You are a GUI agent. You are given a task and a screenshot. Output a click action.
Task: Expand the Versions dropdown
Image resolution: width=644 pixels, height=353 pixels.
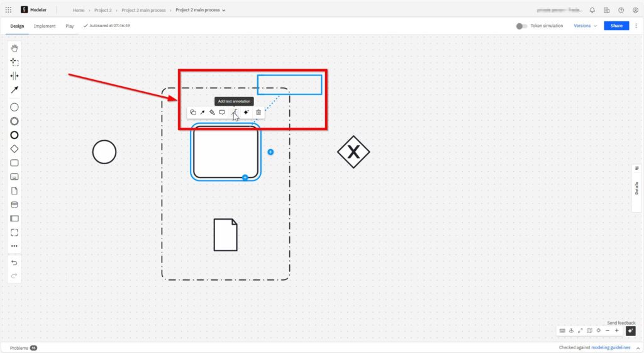tap(585, 26)
